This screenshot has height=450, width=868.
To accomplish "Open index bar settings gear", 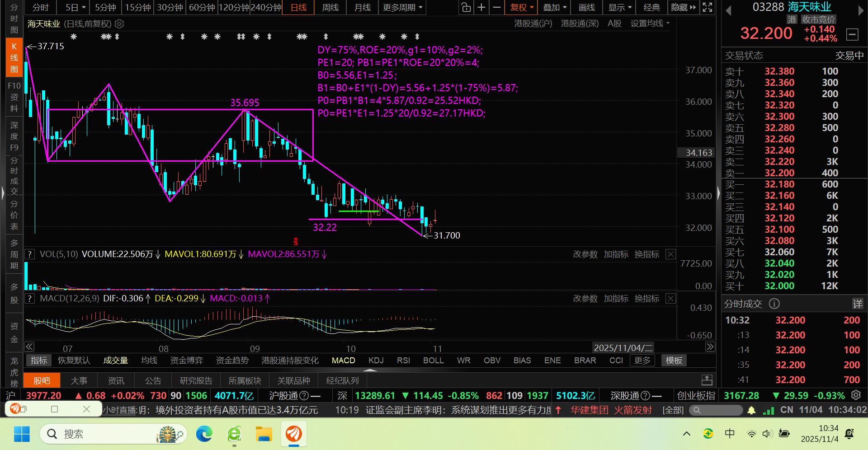I will tap(856, 395).
